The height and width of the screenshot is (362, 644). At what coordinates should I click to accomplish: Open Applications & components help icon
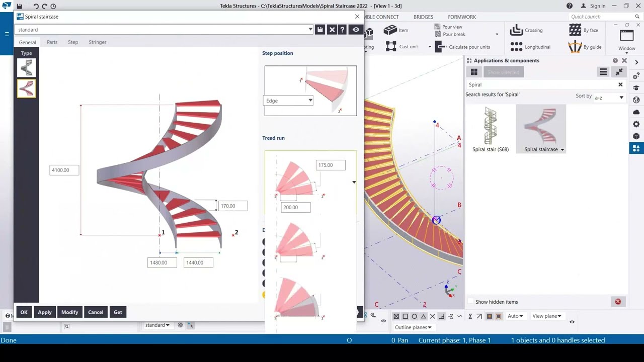click(615, 60)
